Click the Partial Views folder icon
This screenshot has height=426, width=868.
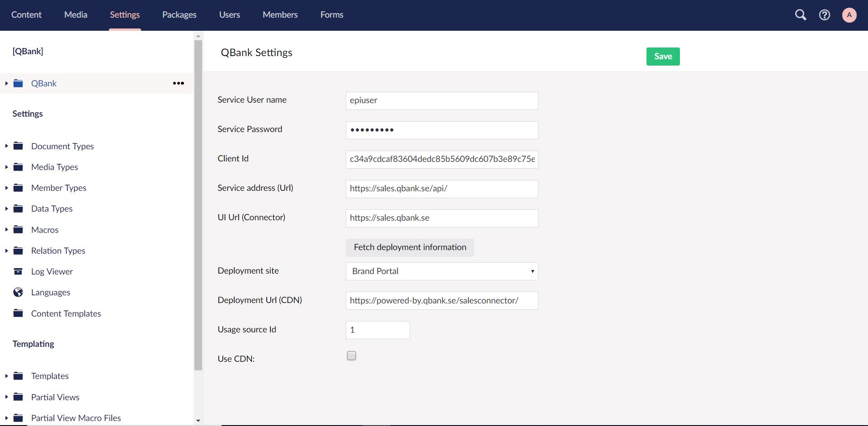point(18,397)
